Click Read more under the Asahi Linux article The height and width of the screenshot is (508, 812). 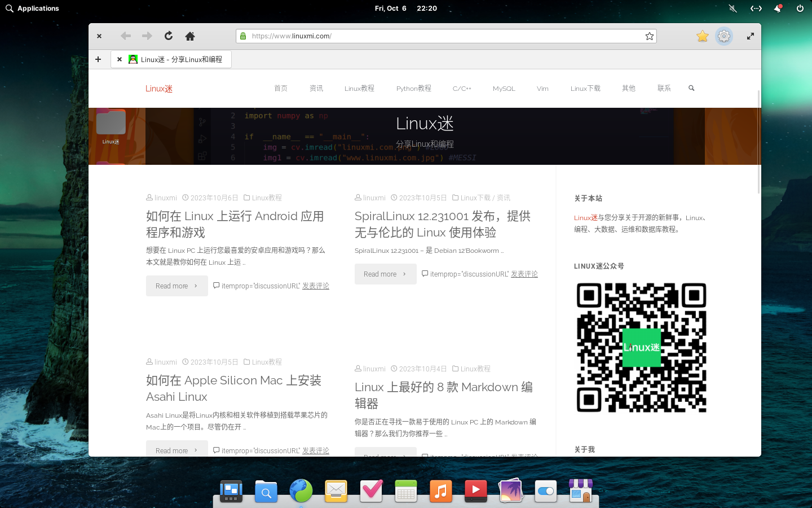(177, 449)
